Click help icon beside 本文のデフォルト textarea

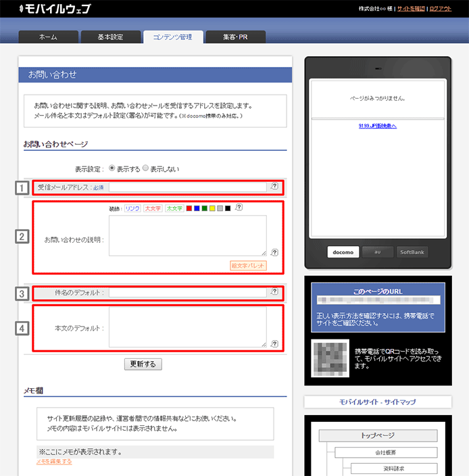(274, 343)
